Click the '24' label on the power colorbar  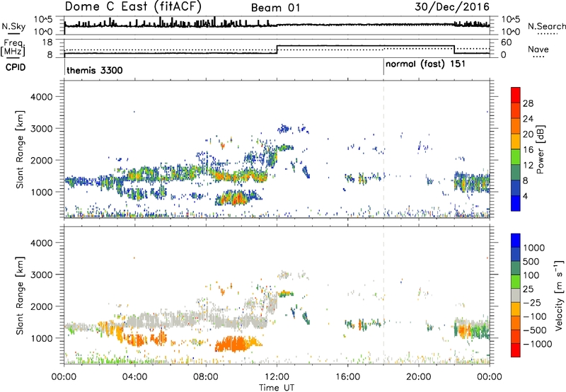pos(528,119)
